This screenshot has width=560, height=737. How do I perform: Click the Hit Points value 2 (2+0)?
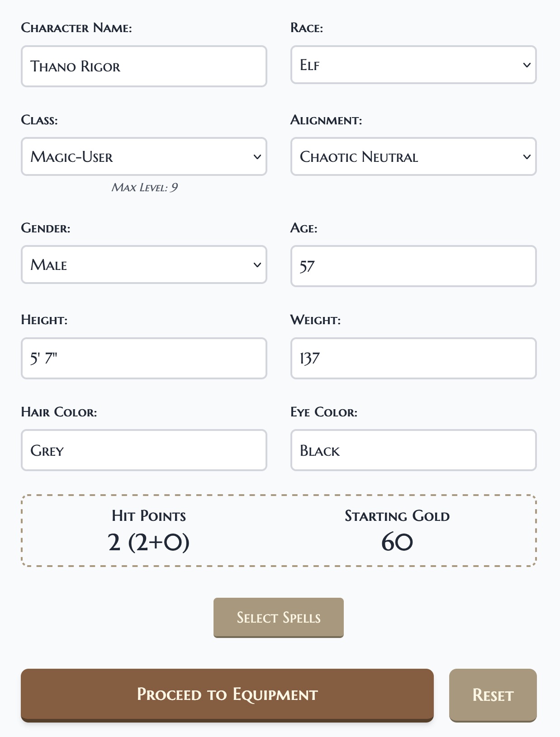coord(149,542)
